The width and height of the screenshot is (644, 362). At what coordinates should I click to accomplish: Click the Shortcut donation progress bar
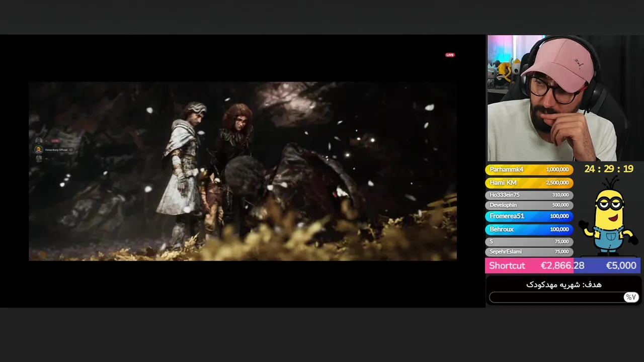(562, 265)
